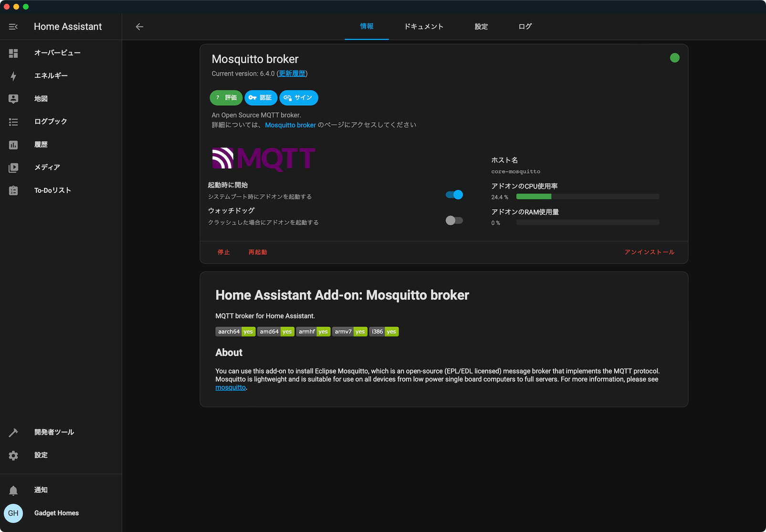
Task: Stop the add-on with 停止
Action: point(224,252)
